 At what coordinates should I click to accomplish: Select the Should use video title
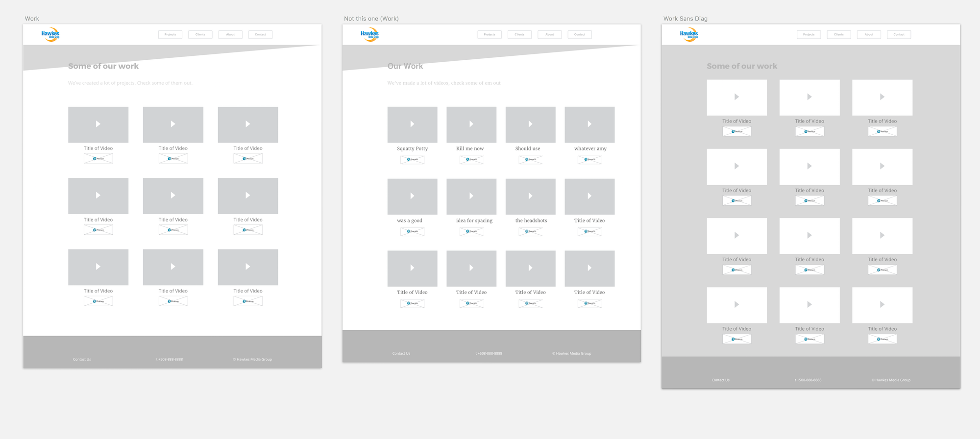click(x=528, y=148)
